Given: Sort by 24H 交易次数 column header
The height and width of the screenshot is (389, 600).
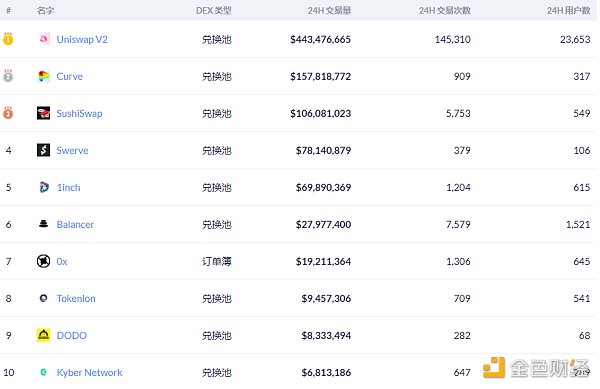Looking at the screenshot, I should [445, 10].
